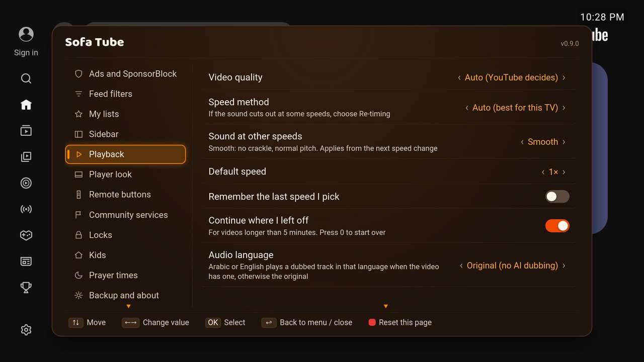Image resolution: width=644 pixels, height=362 pixels.
Task: Click the v0.9.0 version label
Action: (570, 44)
